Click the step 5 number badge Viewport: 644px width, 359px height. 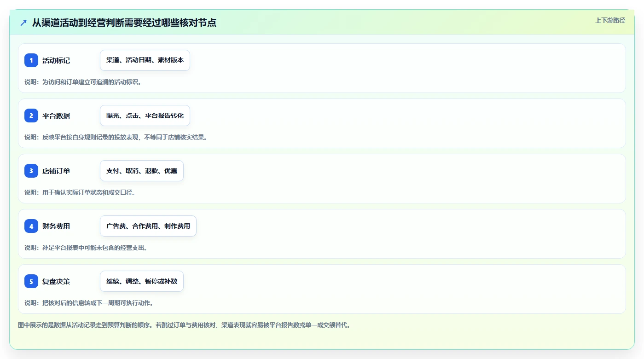[x=31, y=281]
